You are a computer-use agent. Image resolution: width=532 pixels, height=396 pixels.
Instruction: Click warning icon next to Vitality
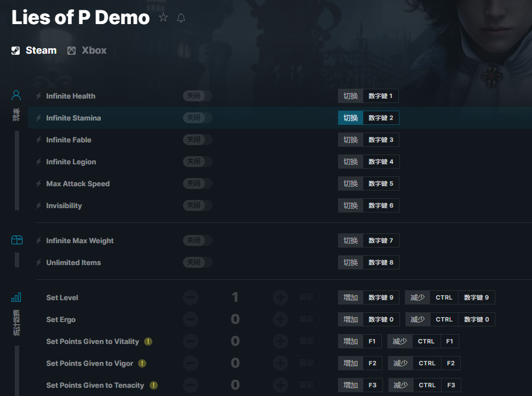pos(148,341)
